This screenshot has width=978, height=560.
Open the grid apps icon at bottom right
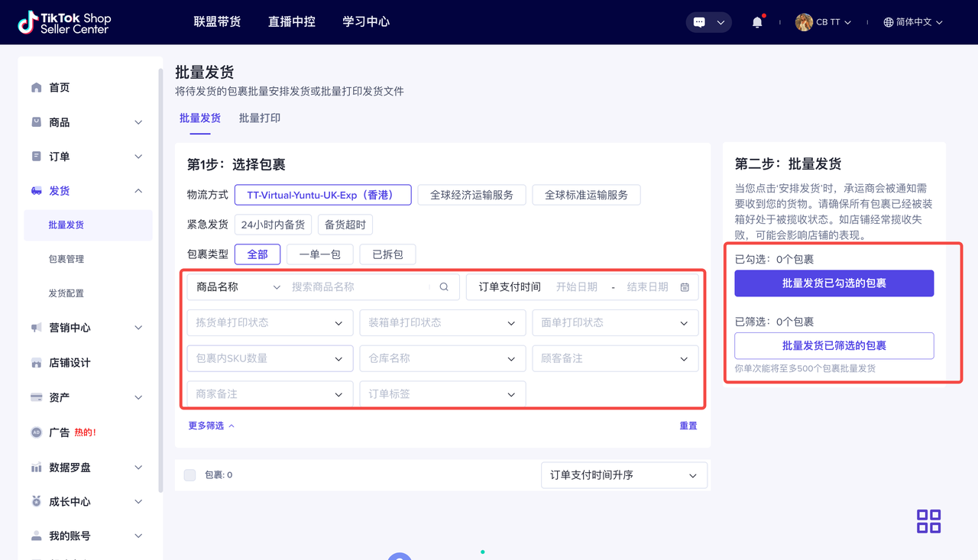929,522
